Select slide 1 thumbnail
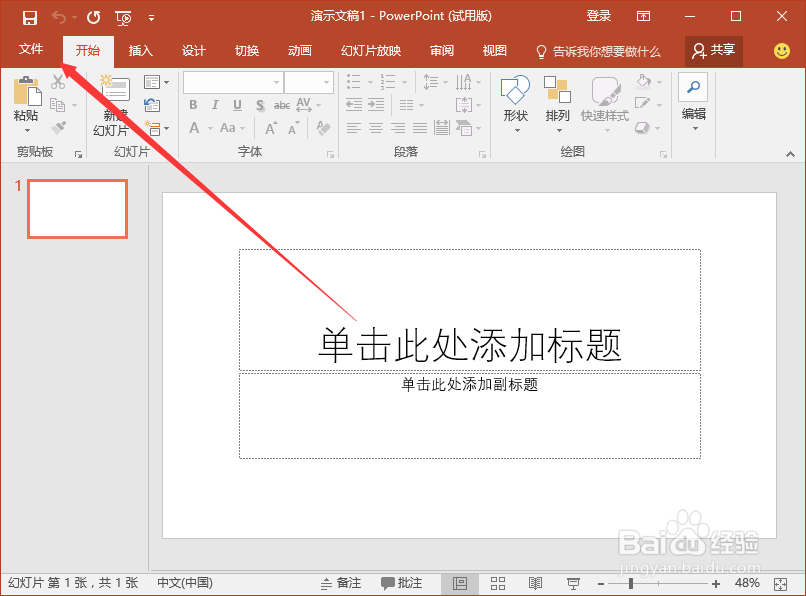806x596 pixels. pyautogui.click(x=78, y=209)
